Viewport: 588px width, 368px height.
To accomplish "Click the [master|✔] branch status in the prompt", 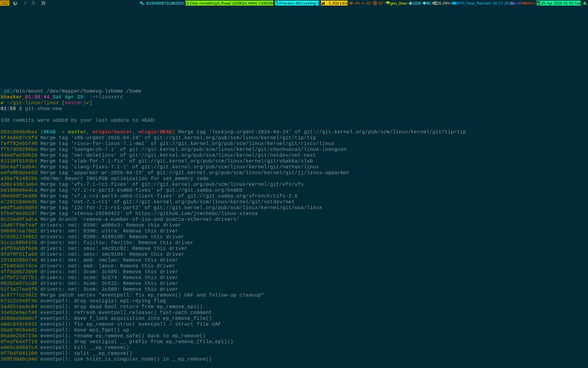I will tap(78, 103).
